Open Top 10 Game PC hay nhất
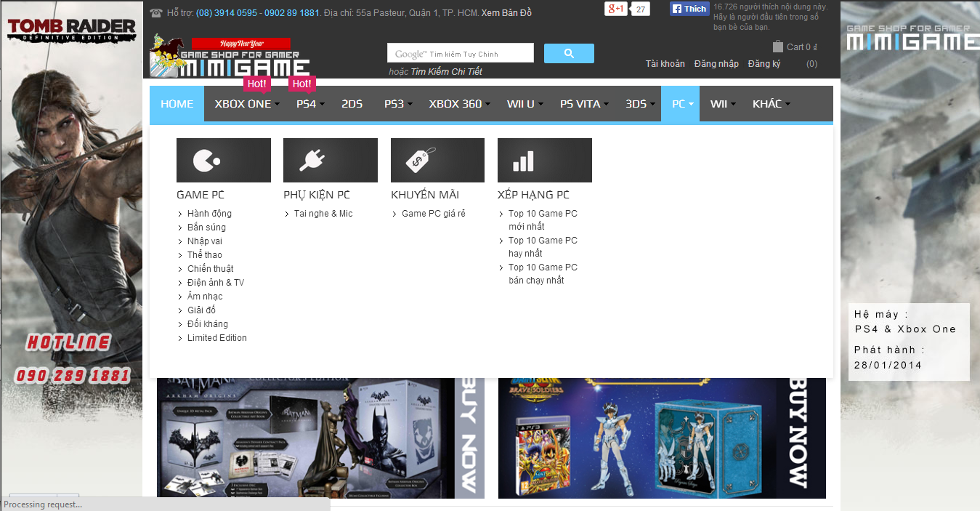The image size is (980, 511). tap(543, 247)
